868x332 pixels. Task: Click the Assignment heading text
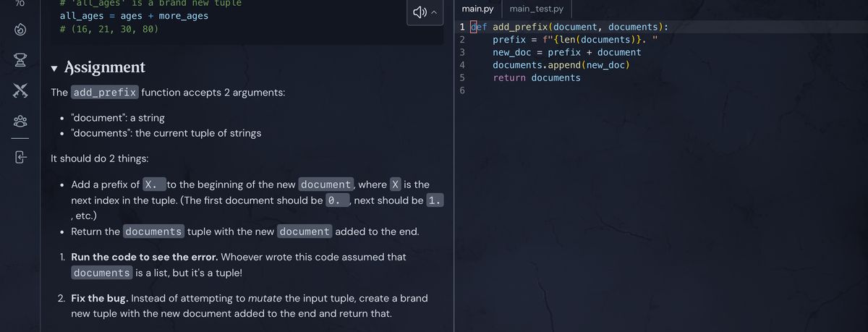105,67
